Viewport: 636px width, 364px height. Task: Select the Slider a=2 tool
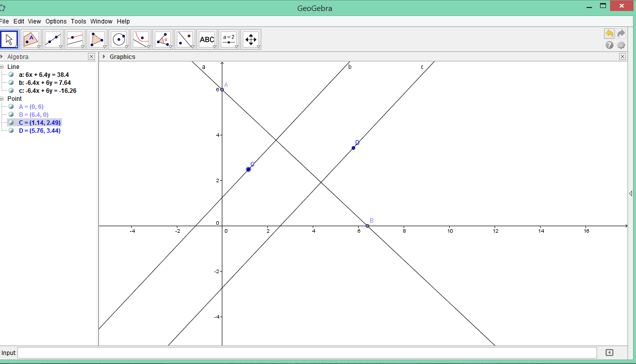229,39
